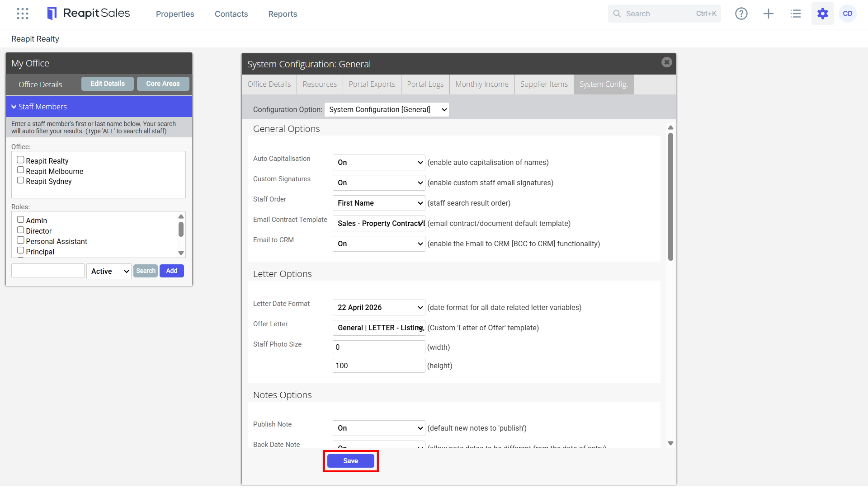Switch to the Office Details tab
Screen dimensions: 868x488
pos(269,84)
